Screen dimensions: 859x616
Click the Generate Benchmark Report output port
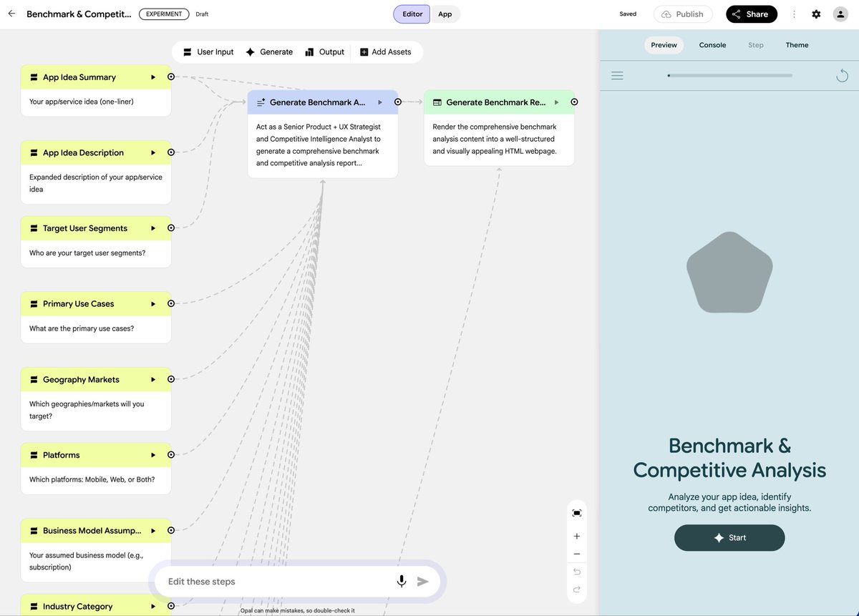click(x=574, y=102)
